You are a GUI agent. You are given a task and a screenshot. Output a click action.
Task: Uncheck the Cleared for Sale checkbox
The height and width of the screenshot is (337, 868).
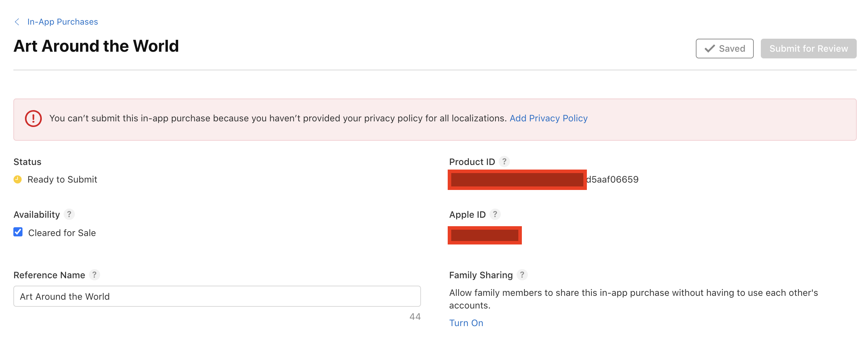tap(18, 232)
